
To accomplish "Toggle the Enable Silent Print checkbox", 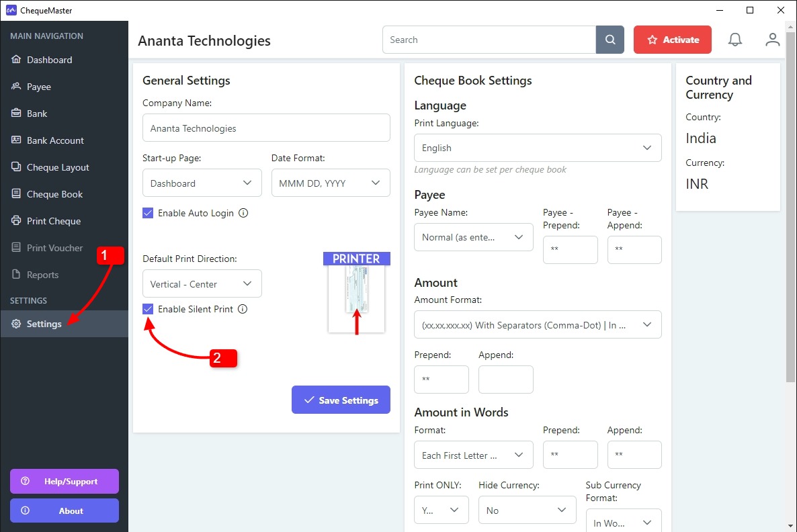I will (148, 309).
